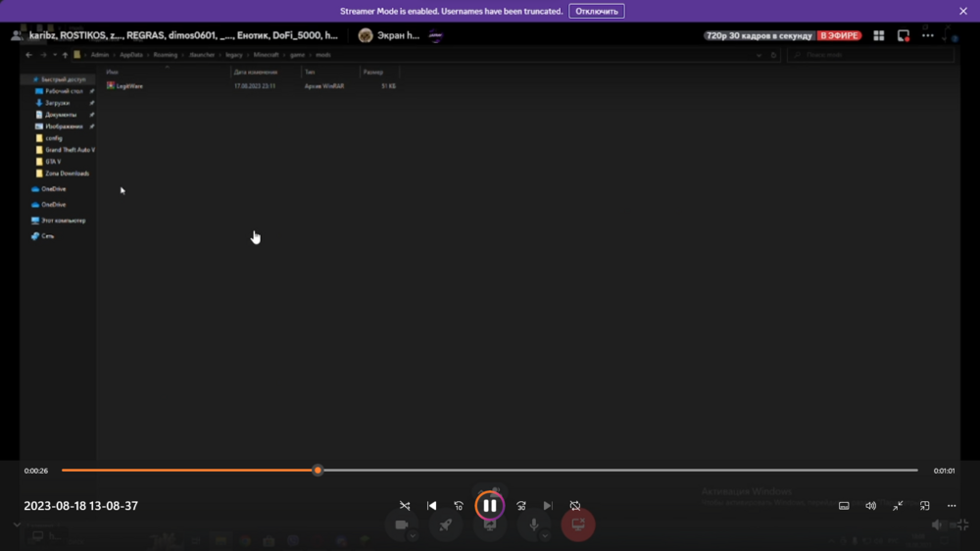This screenshot has width=980, height=551.
Task: Click AppData in the address path
Action: point(131,55)
